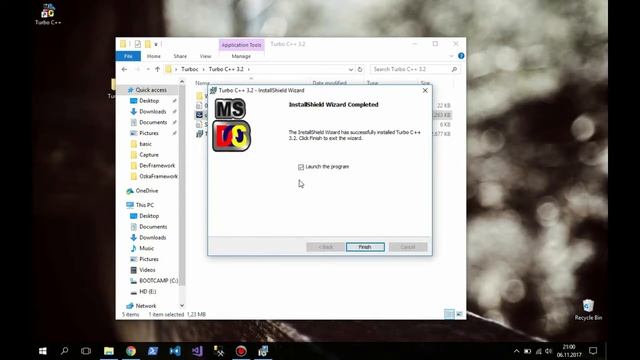Open Downloads under Quick access

(152, 111)
